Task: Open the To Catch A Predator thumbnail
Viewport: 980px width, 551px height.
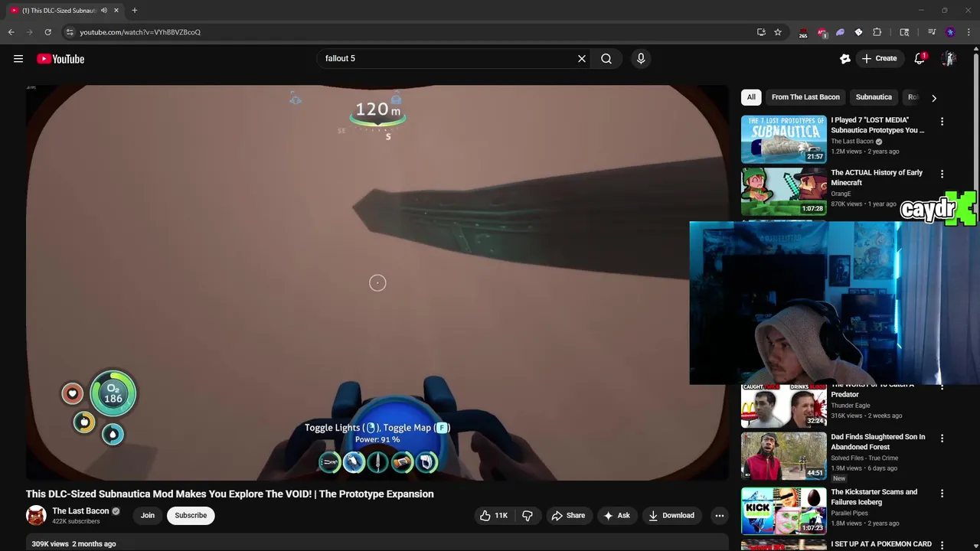Action: (784, 406)
